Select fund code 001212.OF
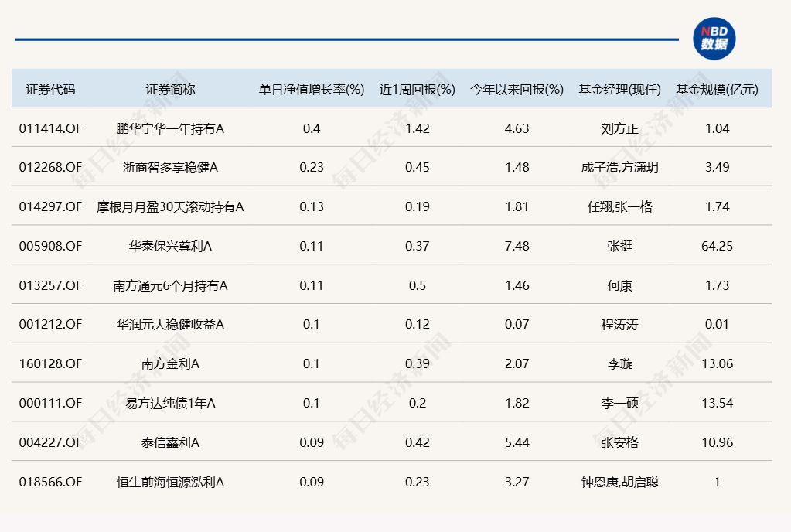The image size is (791, 532). [x=50, y=324]
